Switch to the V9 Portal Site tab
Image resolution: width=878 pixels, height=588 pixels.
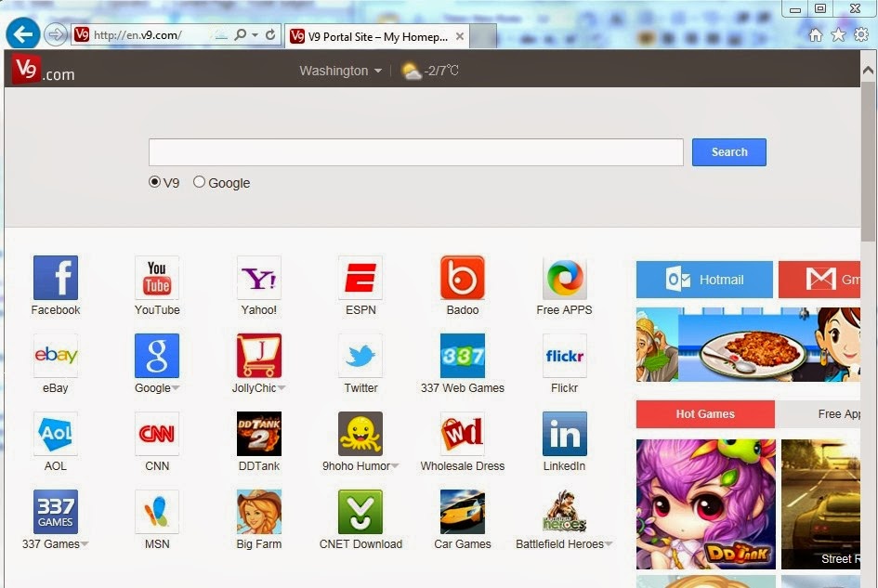(x=377, y=37)
